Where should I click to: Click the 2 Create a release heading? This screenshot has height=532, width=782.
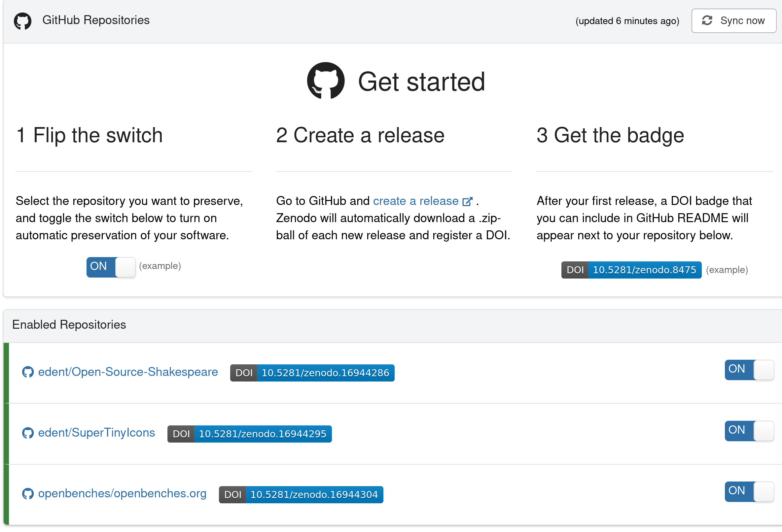(x=360, y=135)
